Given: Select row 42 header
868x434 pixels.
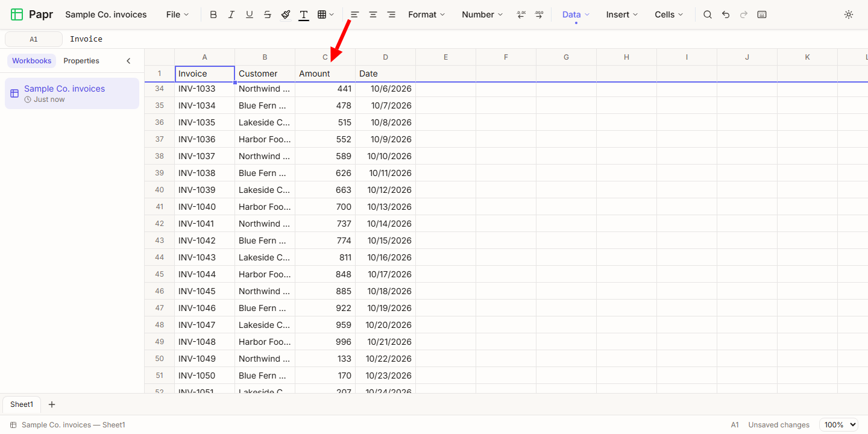Looking at the screenshot, I should point(160,224).
